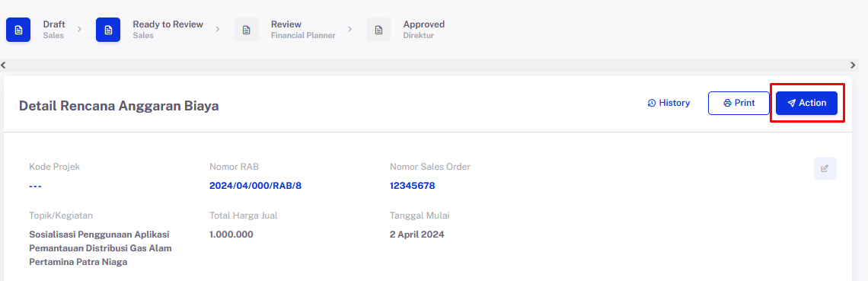The image size is (868, 281).
Task: Click the chevron after the Draft step
Action: tap(79, 29)
